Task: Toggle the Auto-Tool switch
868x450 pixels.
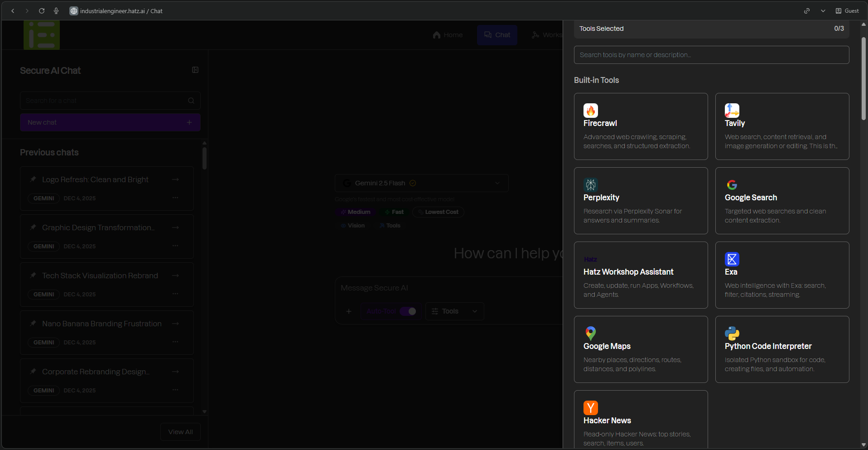Action: pos(408,311)
